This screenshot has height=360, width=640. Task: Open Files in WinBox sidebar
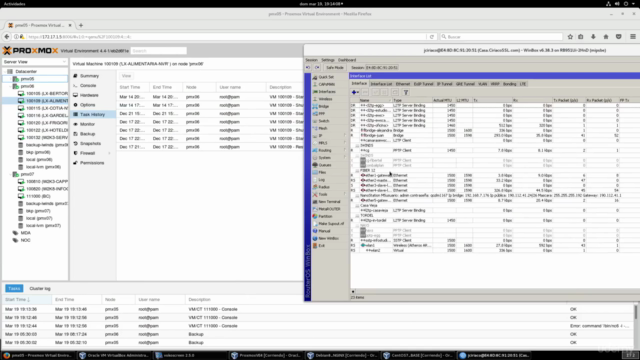(322, 172)
